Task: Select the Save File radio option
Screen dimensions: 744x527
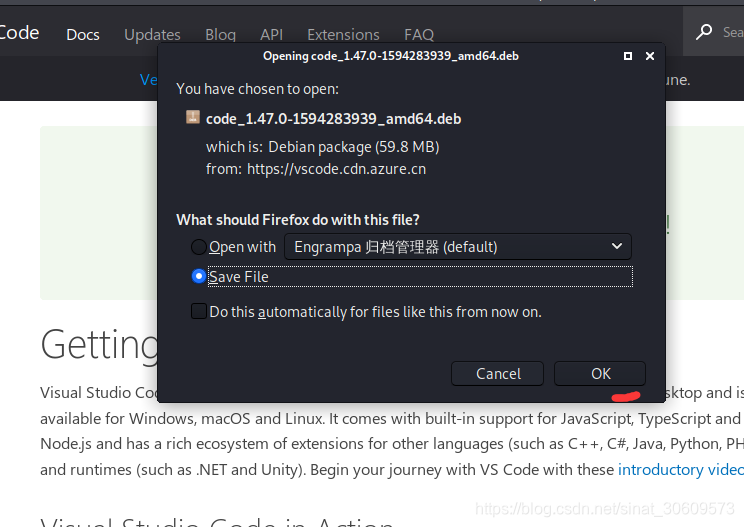Action: (x=199, y=276)
